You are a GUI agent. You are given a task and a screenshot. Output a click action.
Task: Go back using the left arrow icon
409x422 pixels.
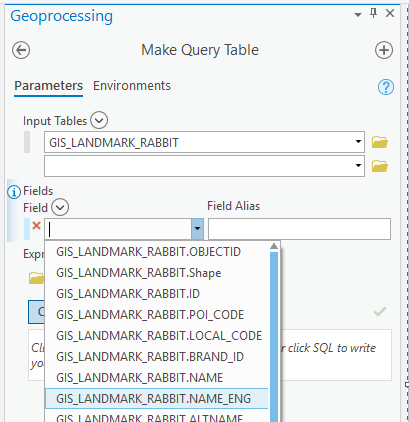[x=21, y=50]
